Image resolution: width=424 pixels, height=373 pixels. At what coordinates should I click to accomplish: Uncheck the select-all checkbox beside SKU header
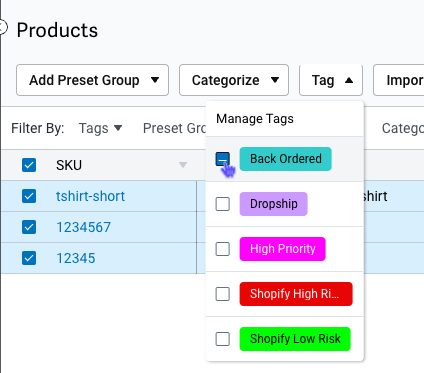pos(29,165)
